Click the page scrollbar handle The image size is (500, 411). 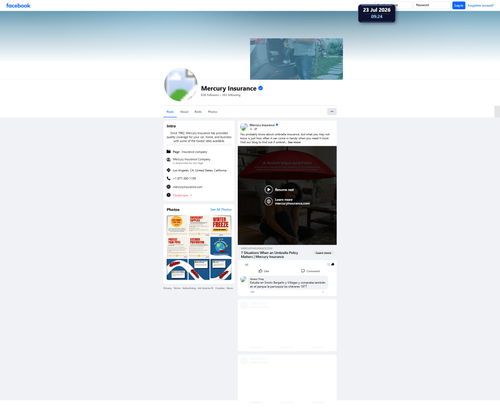pos(497,112)
